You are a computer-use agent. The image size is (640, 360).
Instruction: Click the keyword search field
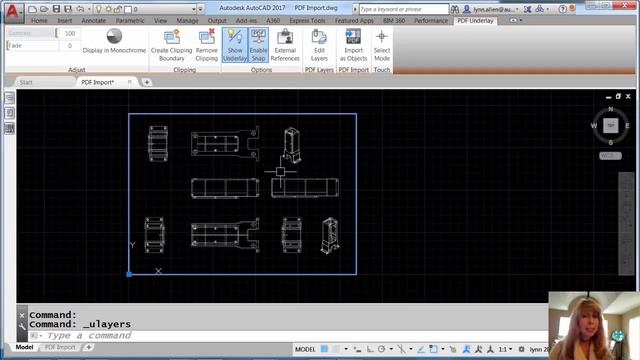[x=404, y=9]
